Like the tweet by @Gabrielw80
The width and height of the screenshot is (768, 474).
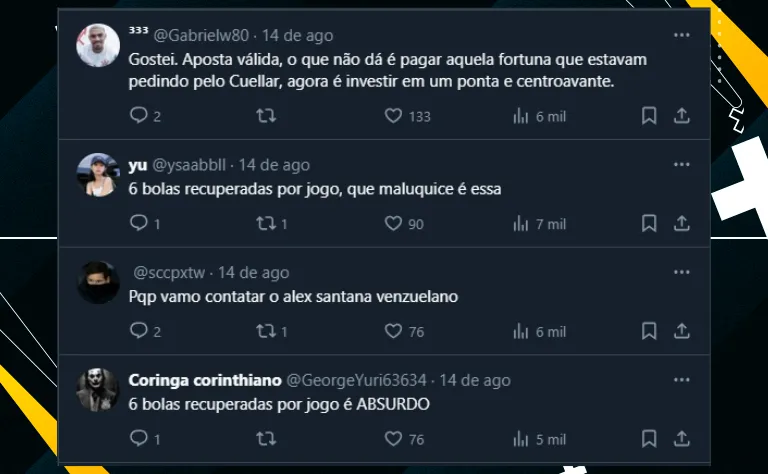click(394, 116)
